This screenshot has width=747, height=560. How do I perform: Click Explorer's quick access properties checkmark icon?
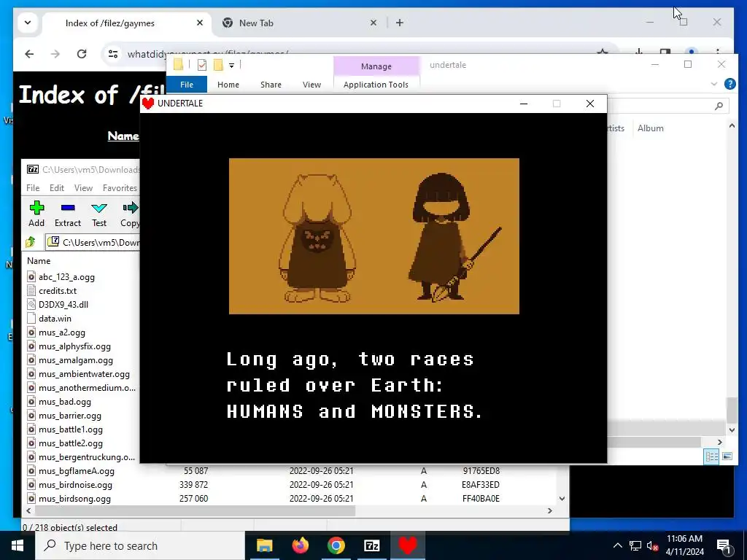click(x=201, y=65)
